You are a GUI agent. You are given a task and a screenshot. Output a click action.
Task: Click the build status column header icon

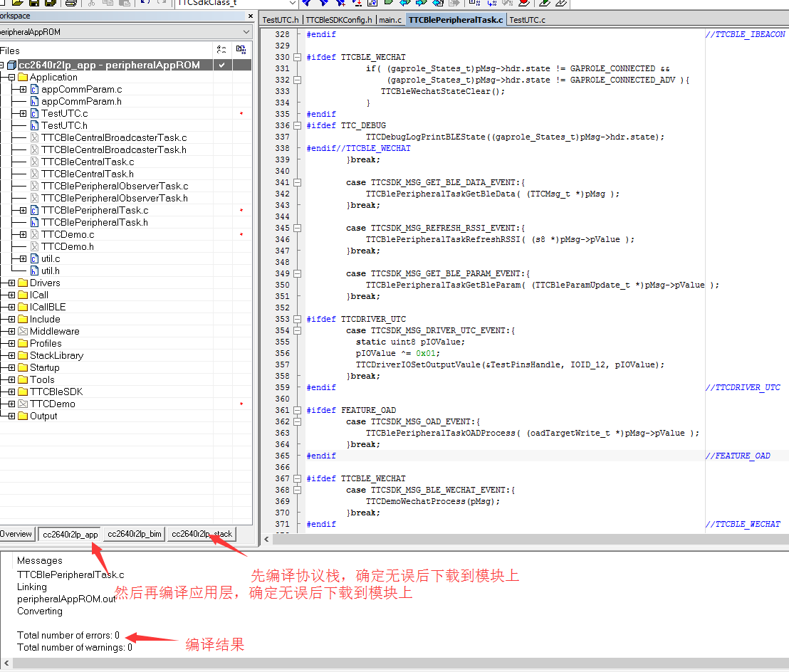[x=241, y=50]
